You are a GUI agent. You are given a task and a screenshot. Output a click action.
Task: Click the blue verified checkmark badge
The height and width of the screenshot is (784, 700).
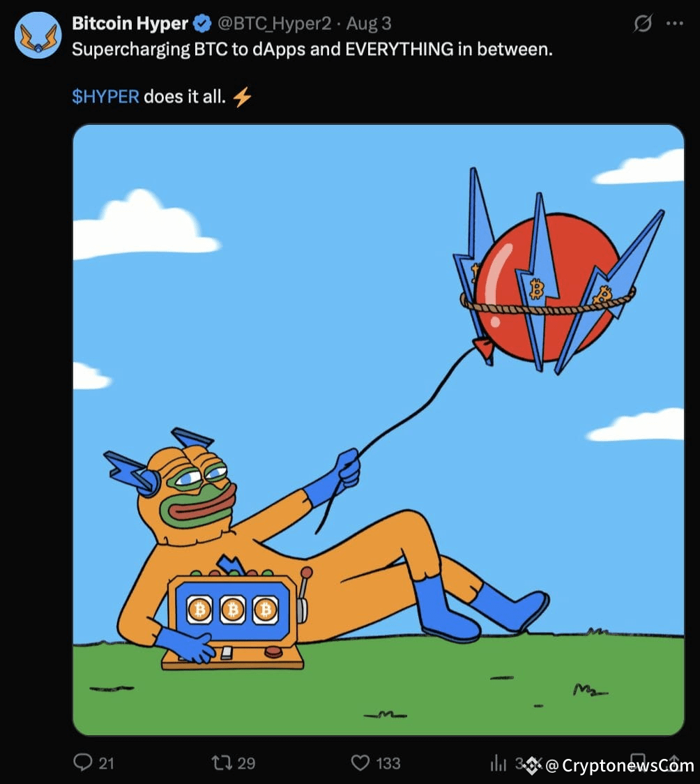(x=202, y=24)
